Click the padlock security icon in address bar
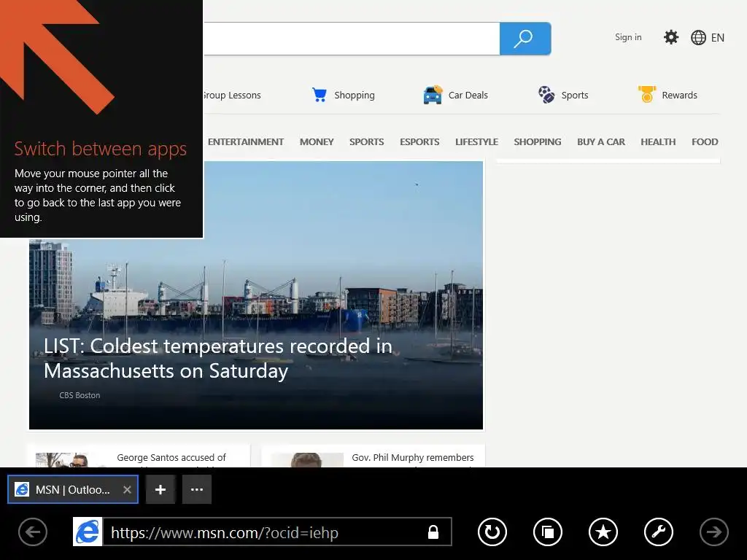 coord(433,532)
